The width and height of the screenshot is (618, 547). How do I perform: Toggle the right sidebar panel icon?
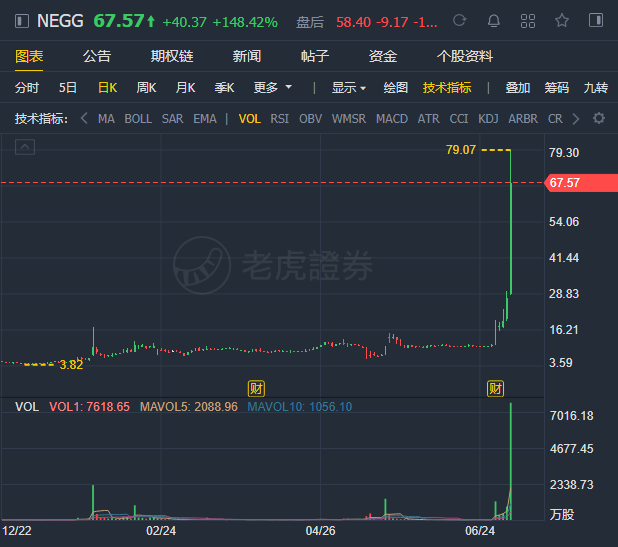pos(596,20)
